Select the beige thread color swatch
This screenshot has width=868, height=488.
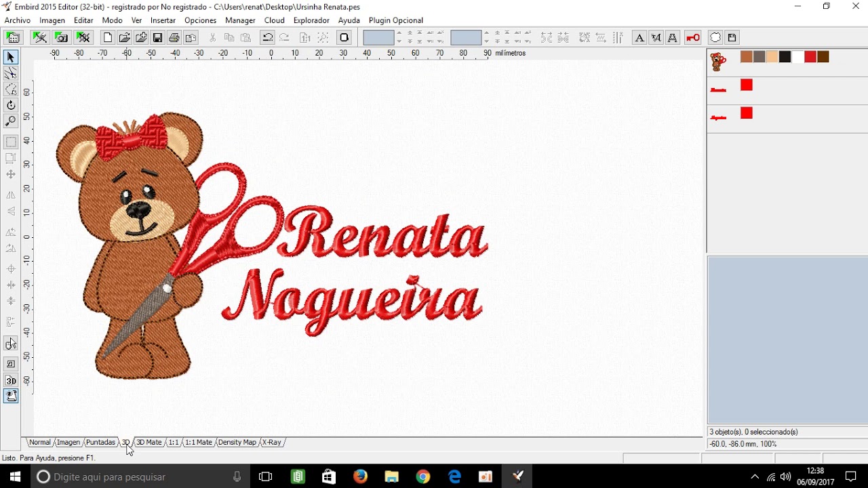[772, 57]
